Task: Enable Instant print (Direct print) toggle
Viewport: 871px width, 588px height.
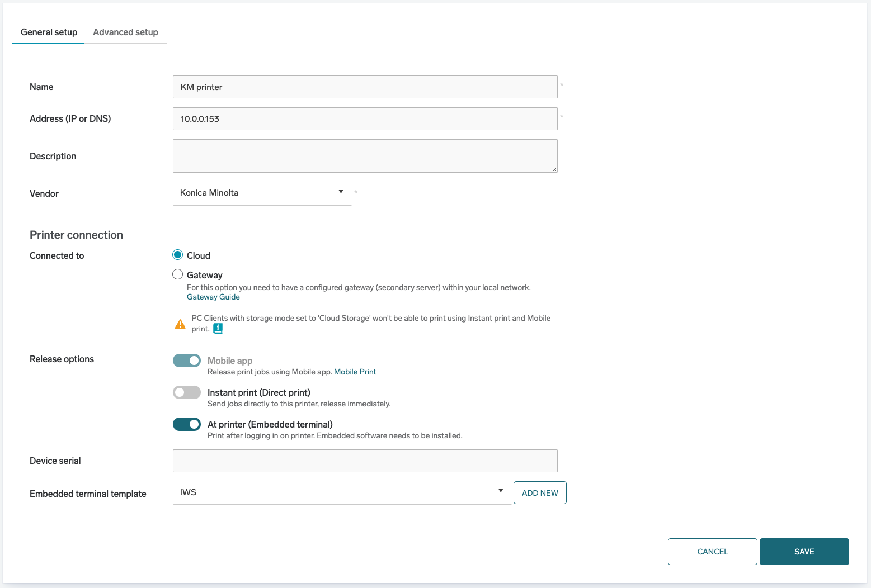Action: click(x=187, y=392)
